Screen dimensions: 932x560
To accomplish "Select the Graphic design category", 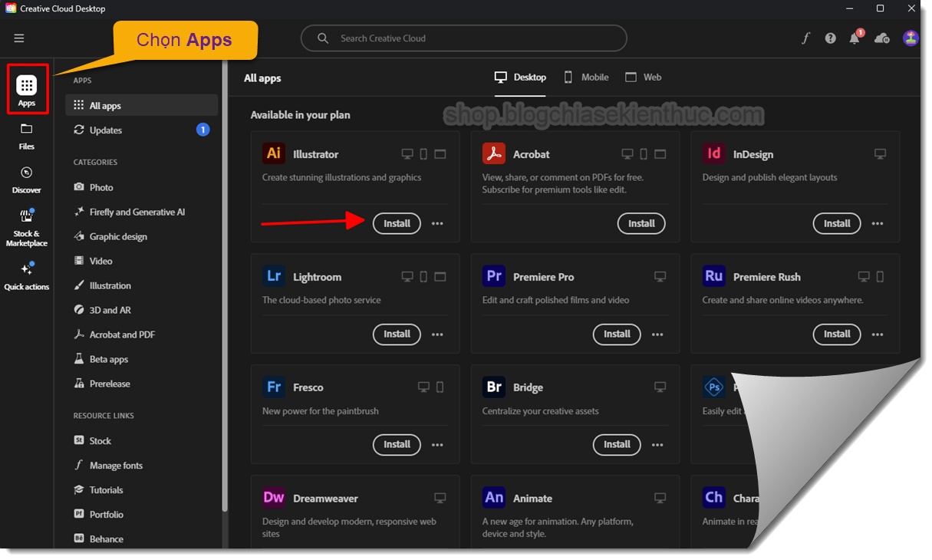I will pyautogui.click(x=110, y=236).
